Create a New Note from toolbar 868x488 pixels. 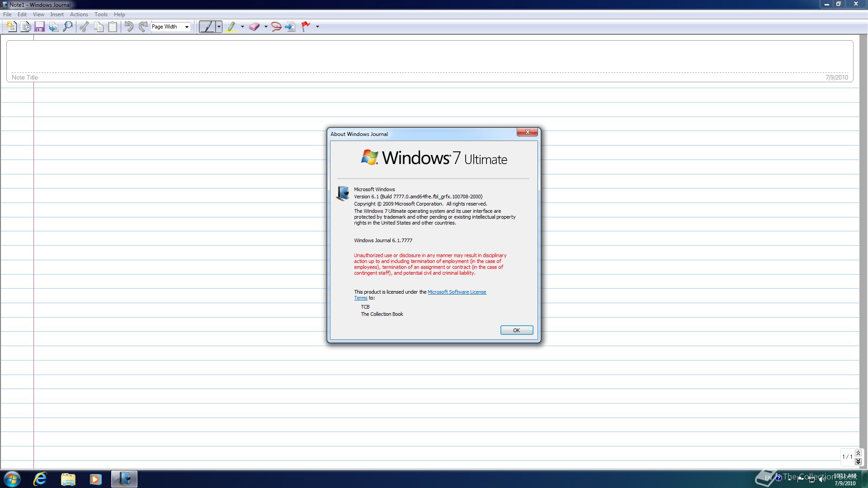tap(12, 27)
